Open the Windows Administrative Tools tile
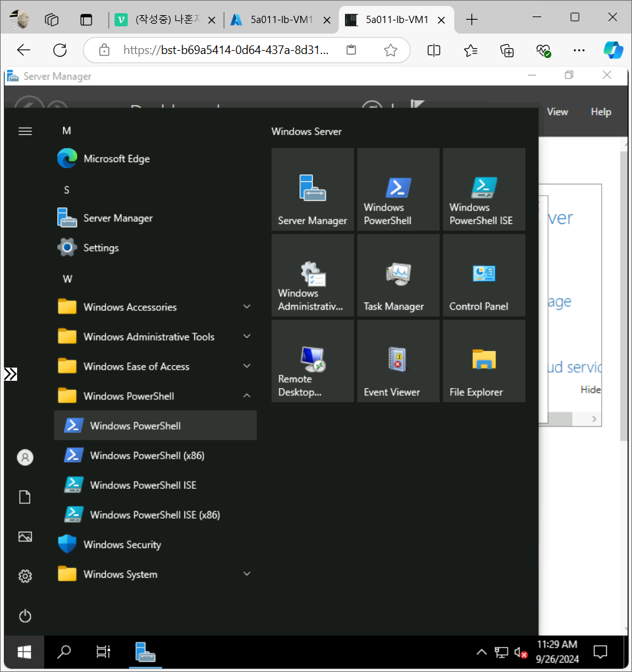This screenshot has height=672, width=632. pyautogui.click(x=313, y=275)
